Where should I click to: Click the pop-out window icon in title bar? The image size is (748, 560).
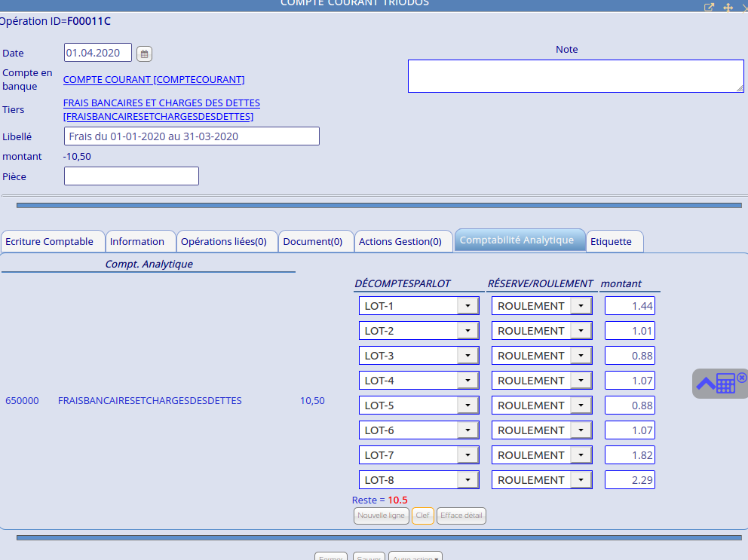point(709,7)
